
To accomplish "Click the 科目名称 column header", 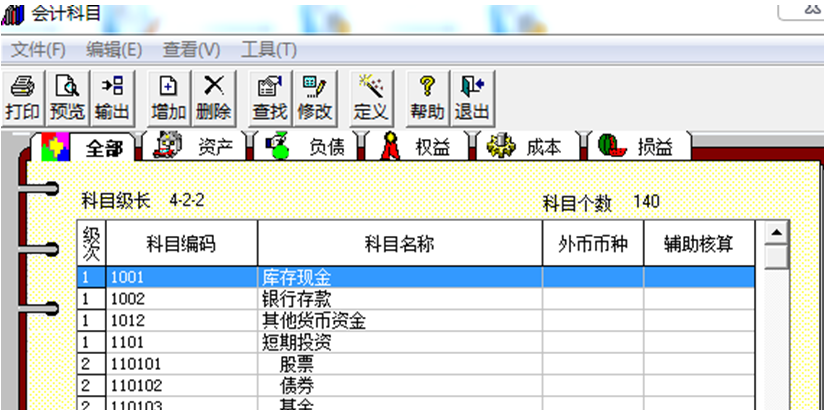I will [400, 243].
